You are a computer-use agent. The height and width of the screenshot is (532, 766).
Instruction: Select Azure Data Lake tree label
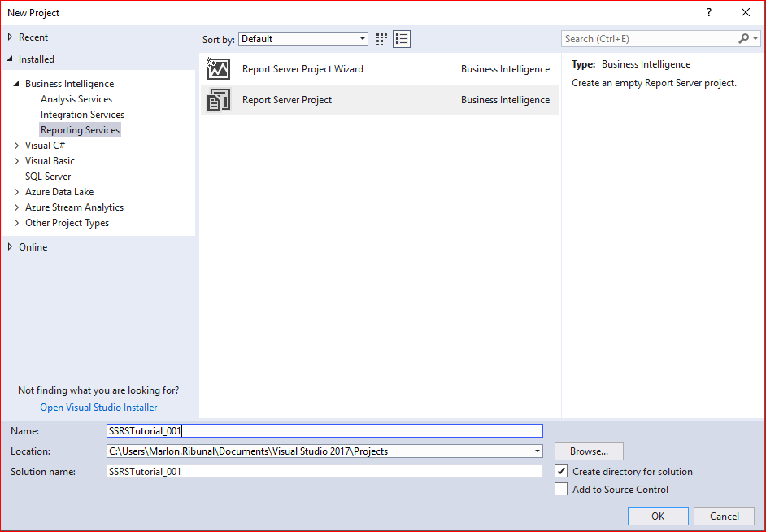tap(59, 192)
